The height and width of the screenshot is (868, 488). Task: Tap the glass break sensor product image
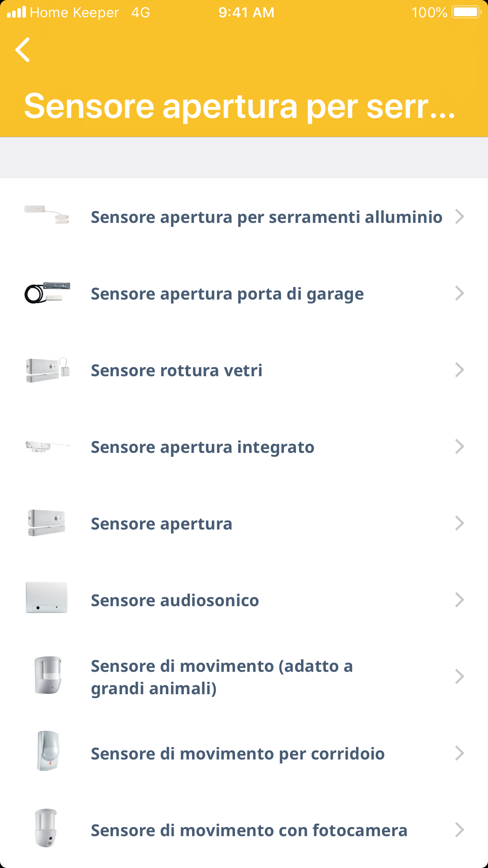(x=47, y=370)
